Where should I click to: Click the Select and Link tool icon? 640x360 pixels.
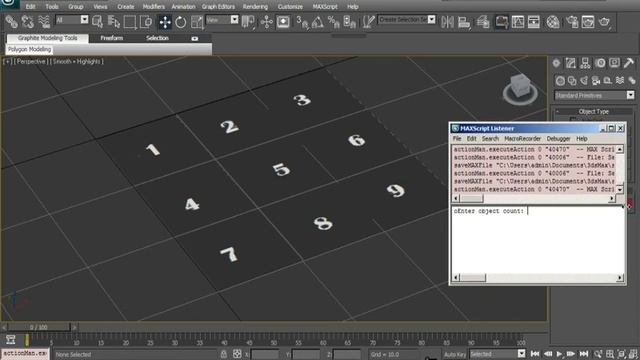coord(11,21)
